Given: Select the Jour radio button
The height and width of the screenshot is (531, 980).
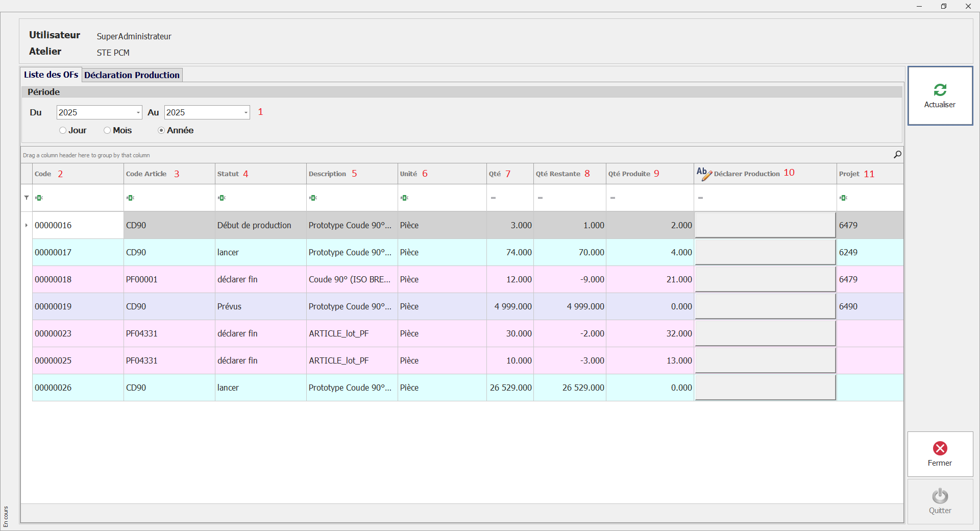Looking at the screenshot, I should [63, 130].
